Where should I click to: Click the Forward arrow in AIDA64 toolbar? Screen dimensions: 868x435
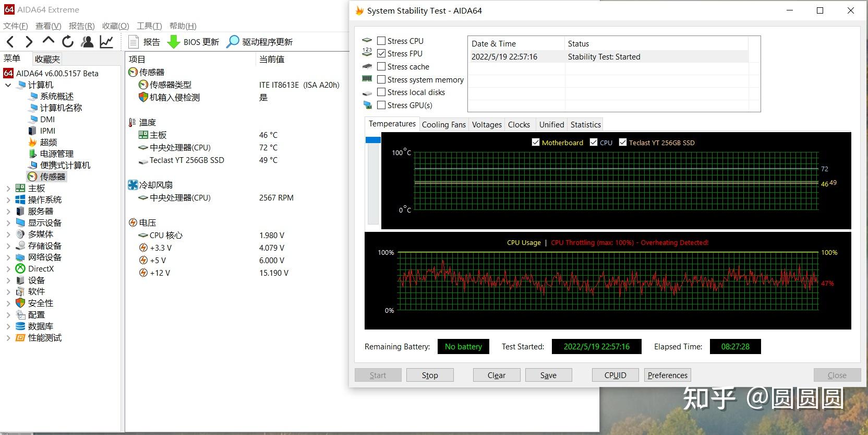pyautogui.click(x=29, y=42)
